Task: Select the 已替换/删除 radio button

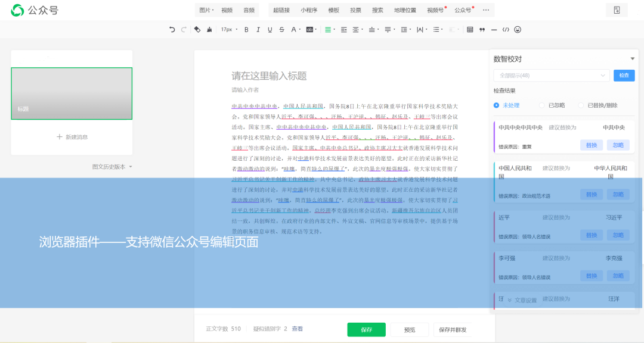Action: (581, 105)
